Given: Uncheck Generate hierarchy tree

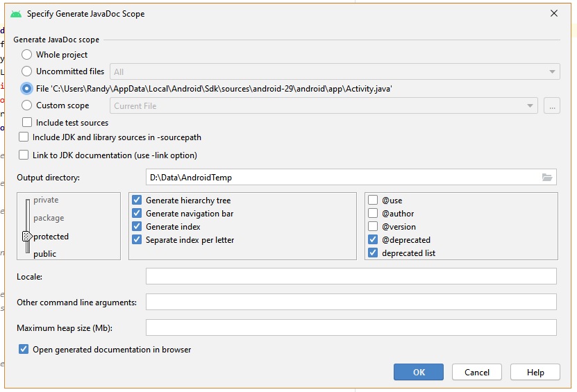Looking at the screenshot, I should point(137,200).
